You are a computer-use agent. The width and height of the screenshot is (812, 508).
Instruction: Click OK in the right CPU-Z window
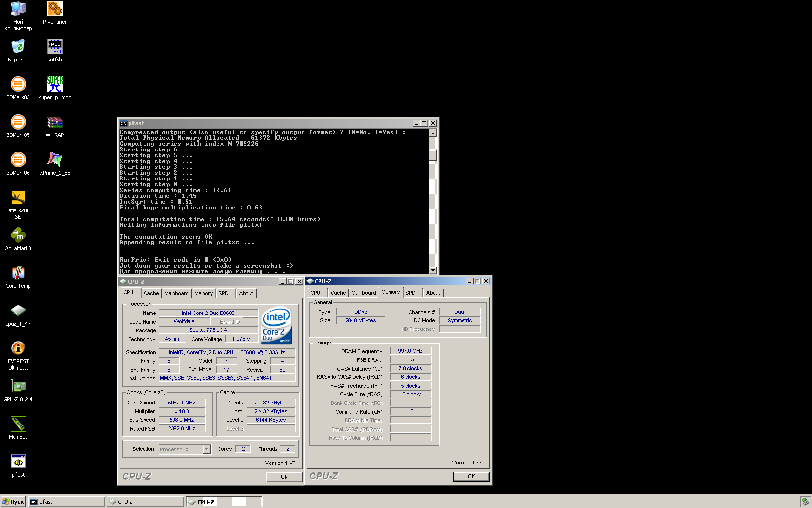472,477
